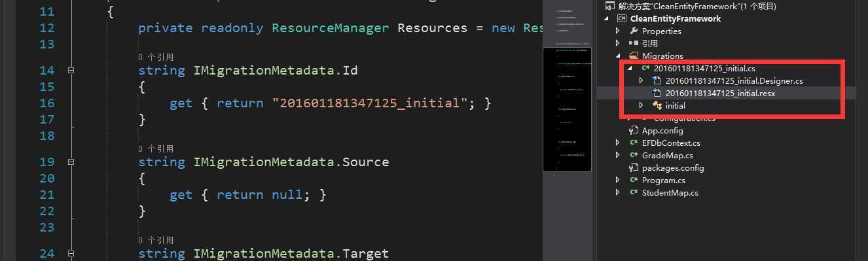Screen dimensions: 868x261
Task: Click the ResourceManager type on line 12
Action: [x=330, y=28]
